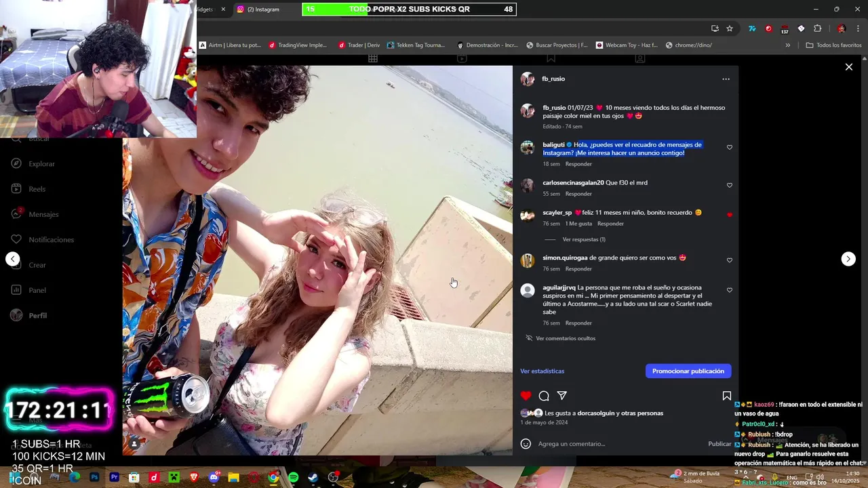
Task: Open Photoshop from the taskbar
Action: (94, 477)
